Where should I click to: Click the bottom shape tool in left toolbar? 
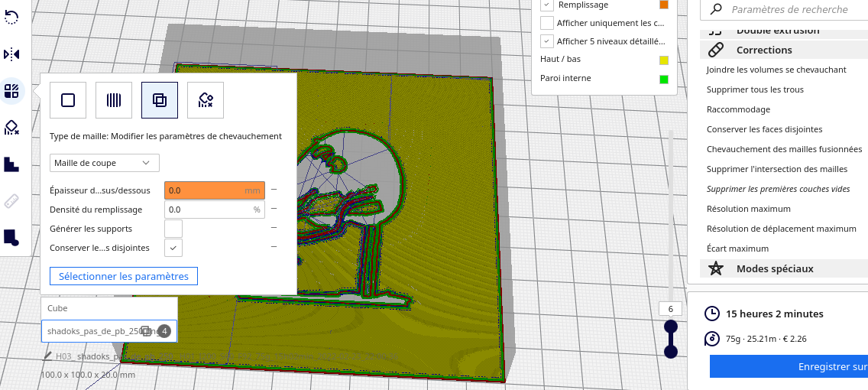[x=11, y=237]
